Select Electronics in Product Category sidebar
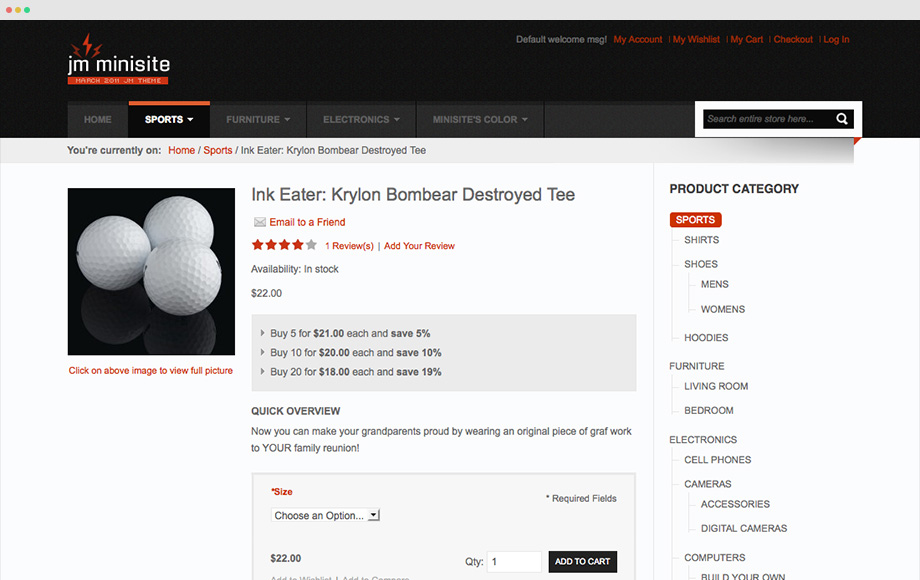Viewport: 920px width, 580px height. tap(703, 440)
